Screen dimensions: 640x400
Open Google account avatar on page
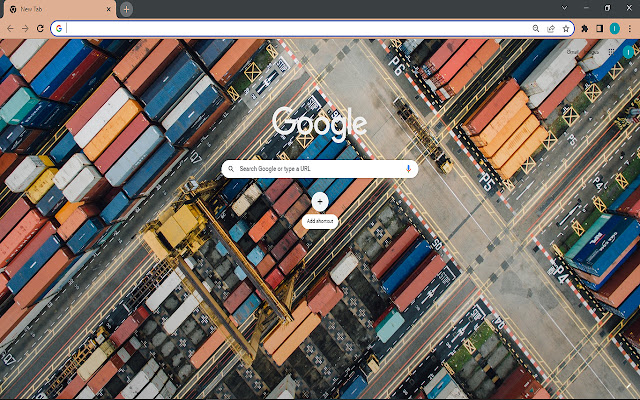click(x=628, y=52)
